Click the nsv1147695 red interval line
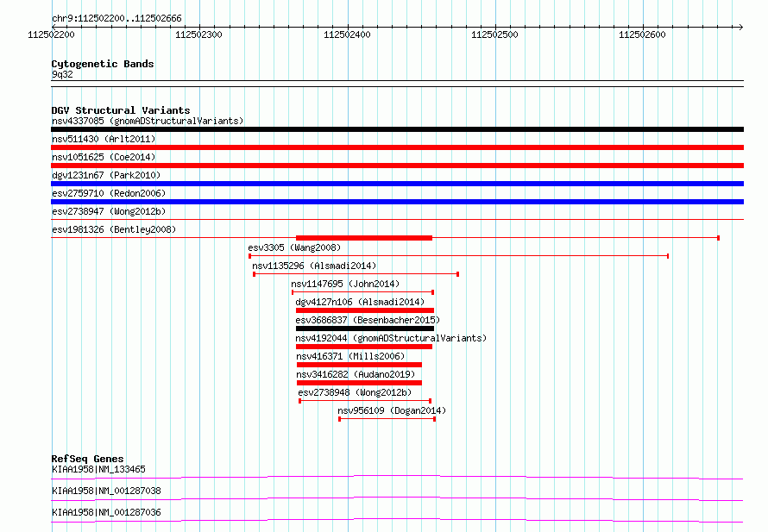The height and width of the screenshot is (532, 768). pyautogui.click(x=363, y=292)
